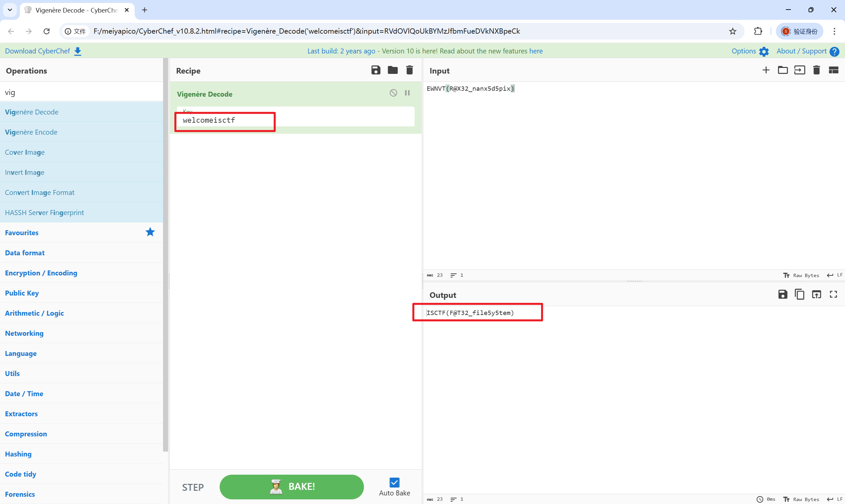Copy raw output to clipboard

coord(799,295)
